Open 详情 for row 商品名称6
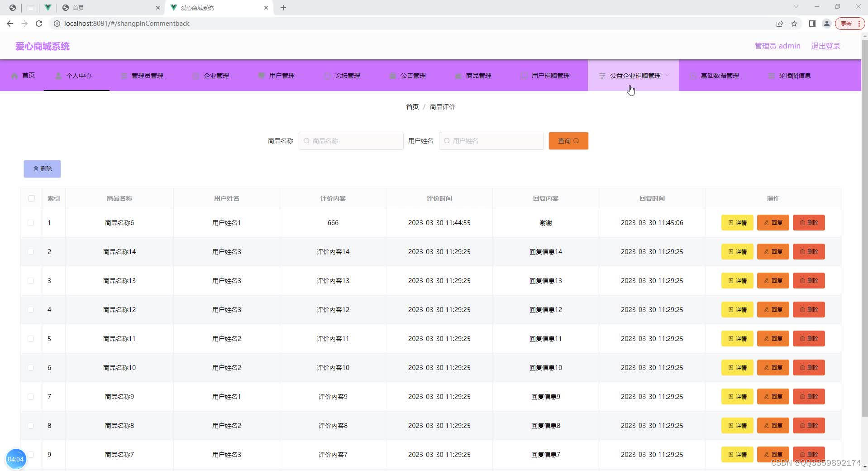Viewport: 868px width, 471px height. [737, 222]
